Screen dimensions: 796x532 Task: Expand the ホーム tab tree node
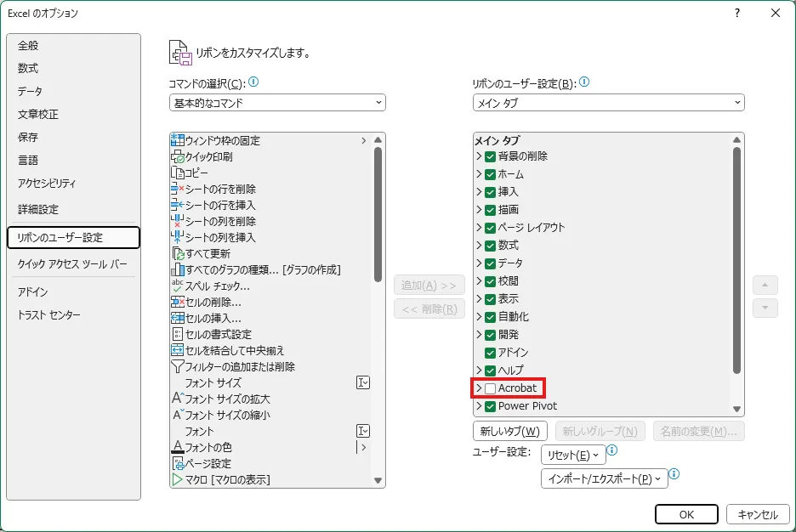click(x=479, y=174)
